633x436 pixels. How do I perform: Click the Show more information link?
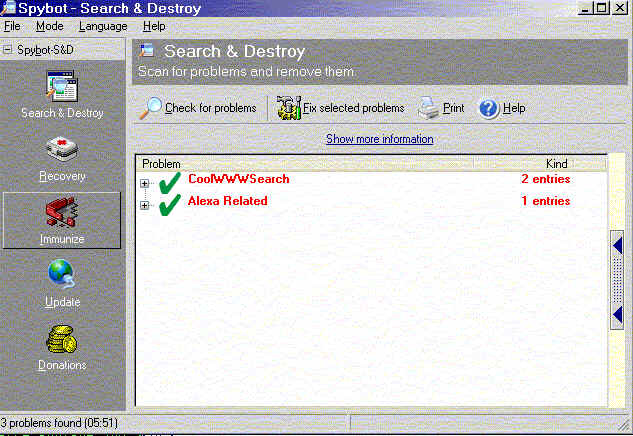click(379, 139)
